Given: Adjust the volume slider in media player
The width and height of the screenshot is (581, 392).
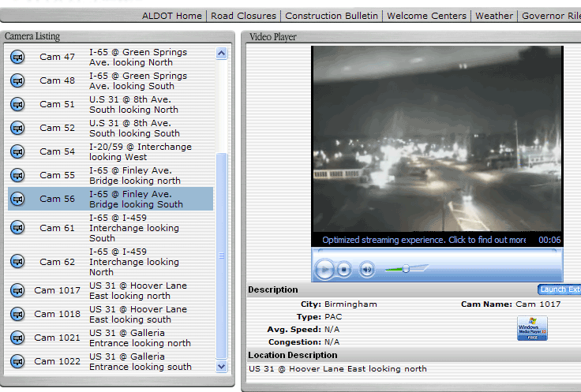Looking at the screenshot, I should (x=407, y=268).
